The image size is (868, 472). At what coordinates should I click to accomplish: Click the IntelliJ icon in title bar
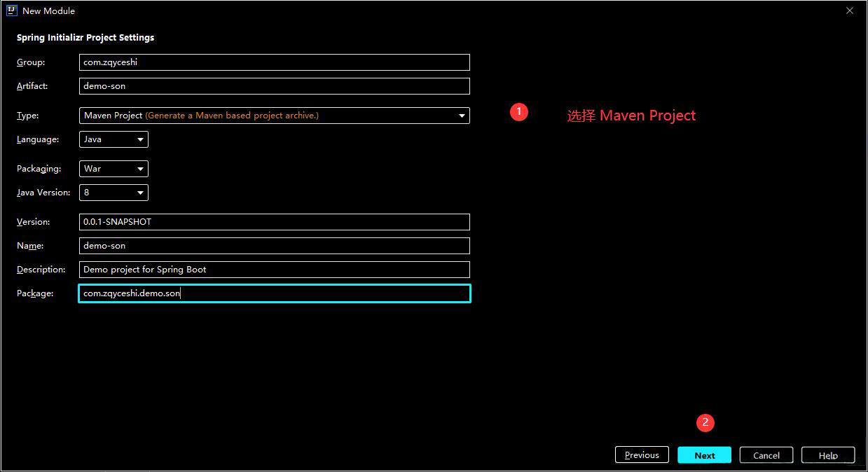coord(12,11)
